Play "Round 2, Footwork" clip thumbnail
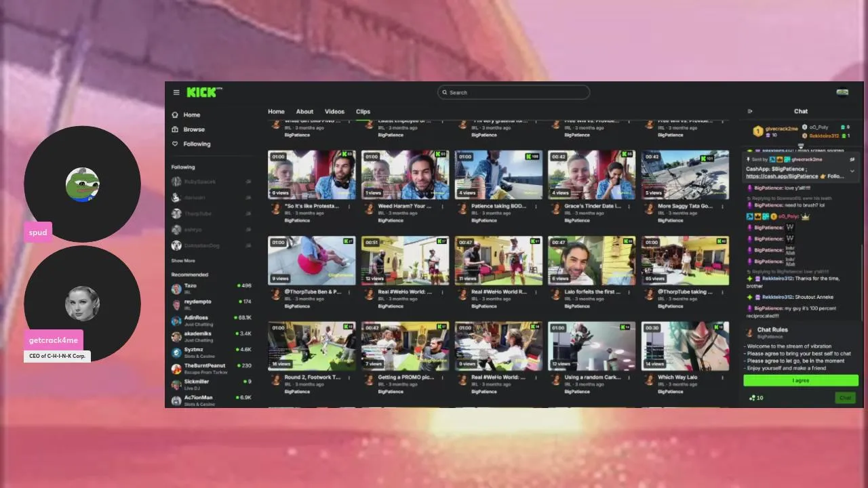Viewport: 868px width, 488px height. (x=312, y=346)
